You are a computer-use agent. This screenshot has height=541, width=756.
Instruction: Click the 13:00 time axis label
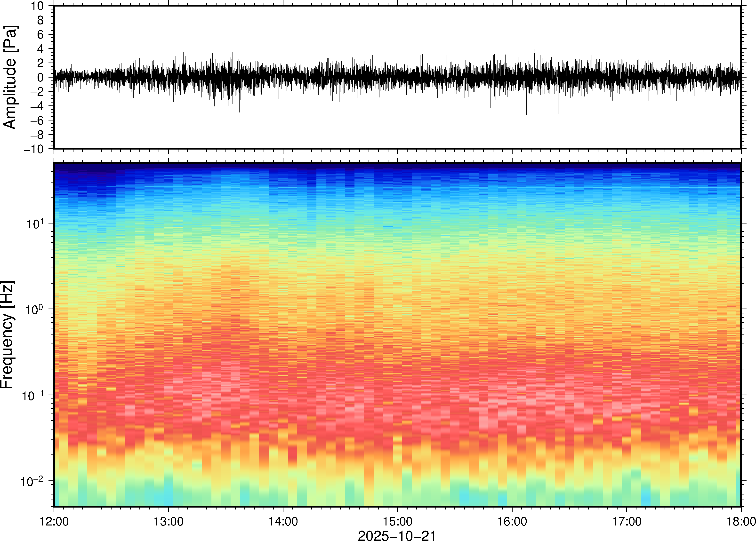pos(168,521)
